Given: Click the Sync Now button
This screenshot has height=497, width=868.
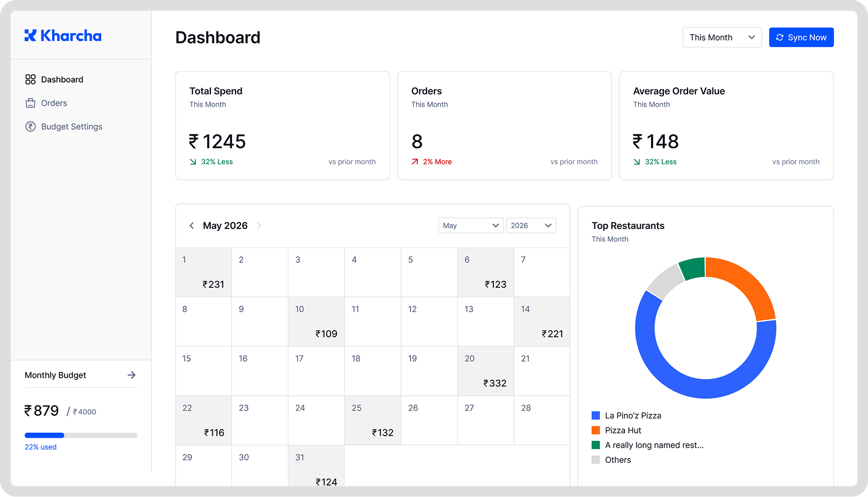Looking at the screenshot, I should 801,38.
